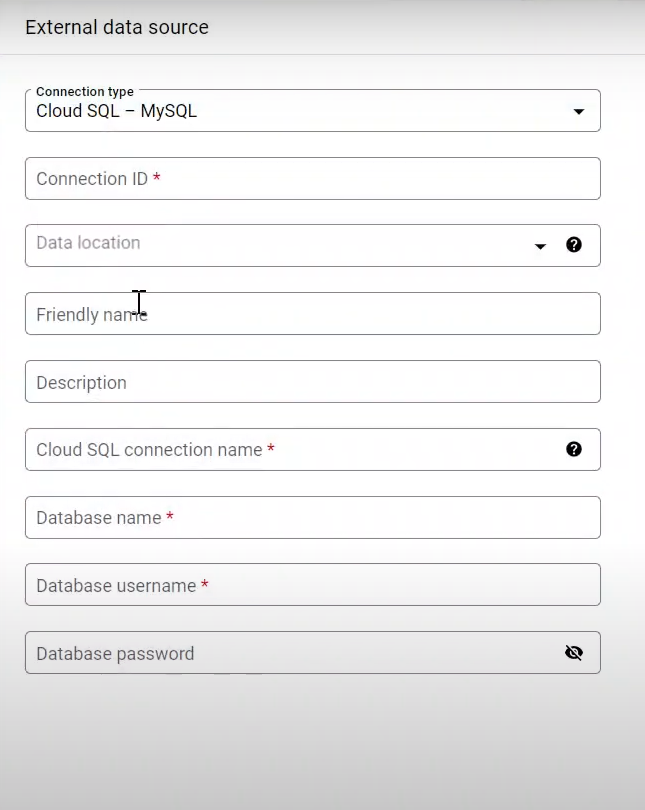The image size is (645, 810).
Task: Click the External data source header
Action: click(117, 27)
